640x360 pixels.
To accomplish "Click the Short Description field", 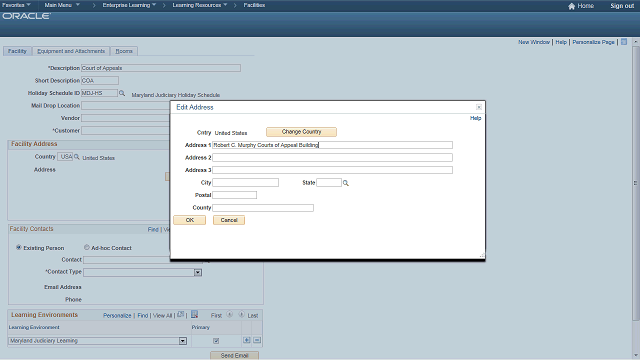I will coord(100,80).
